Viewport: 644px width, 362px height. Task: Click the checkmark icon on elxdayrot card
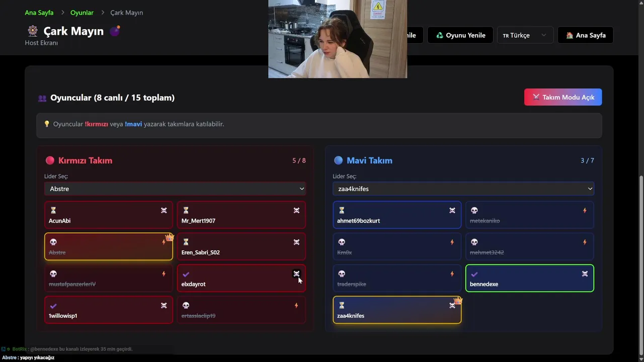click(x=186, y=274)
